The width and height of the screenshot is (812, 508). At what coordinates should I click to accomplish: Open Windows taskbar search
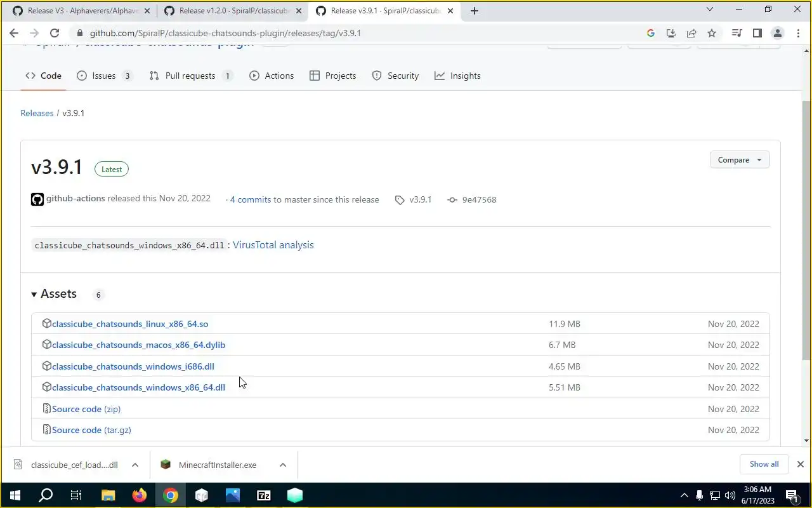pyautogui.click(x=46, y=495)
